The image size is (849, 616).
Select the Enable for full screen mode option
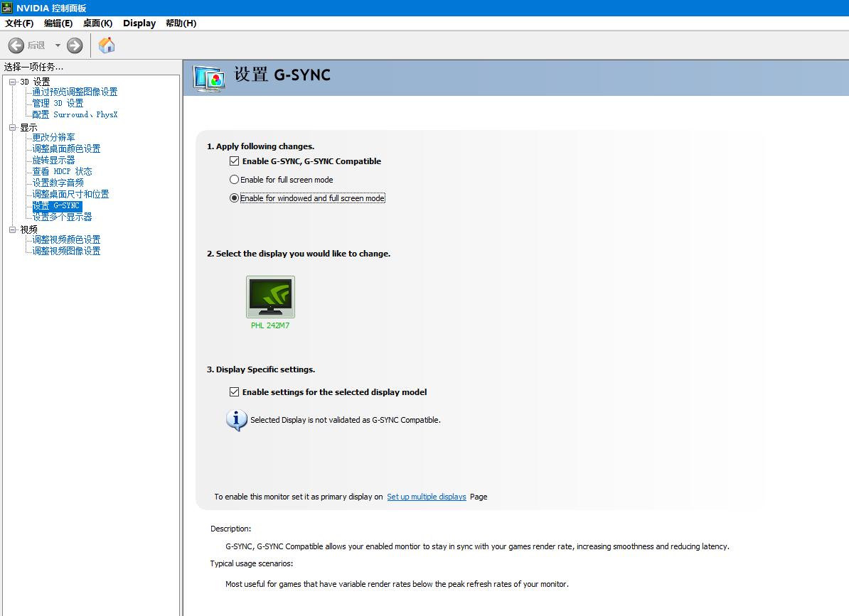(x=234, y=180)
